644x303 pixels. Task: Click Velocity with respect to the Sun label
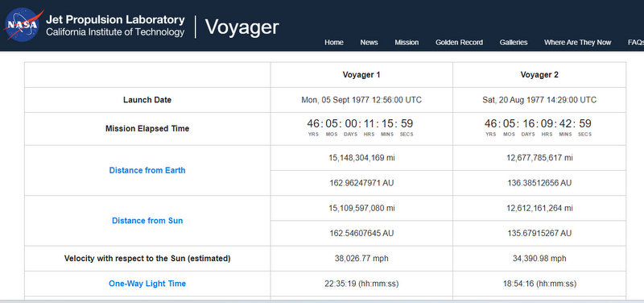click(x=147, y=259)
